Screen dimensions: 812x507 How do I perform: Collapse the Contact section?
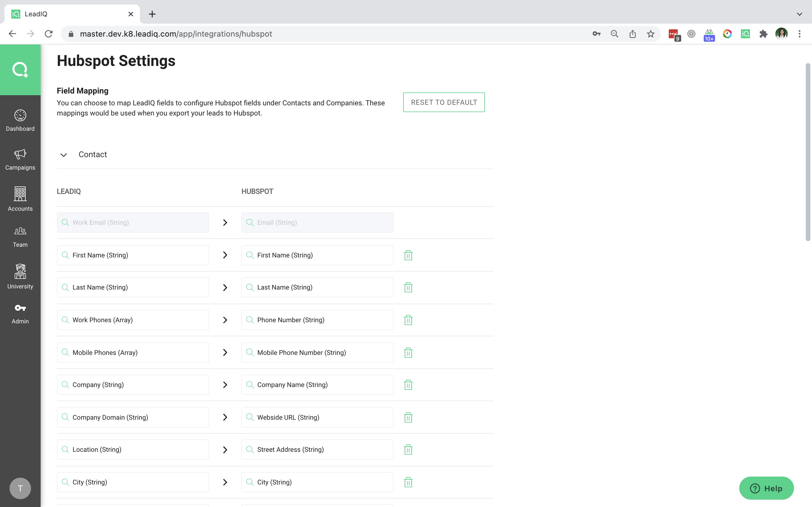(64, 155)
